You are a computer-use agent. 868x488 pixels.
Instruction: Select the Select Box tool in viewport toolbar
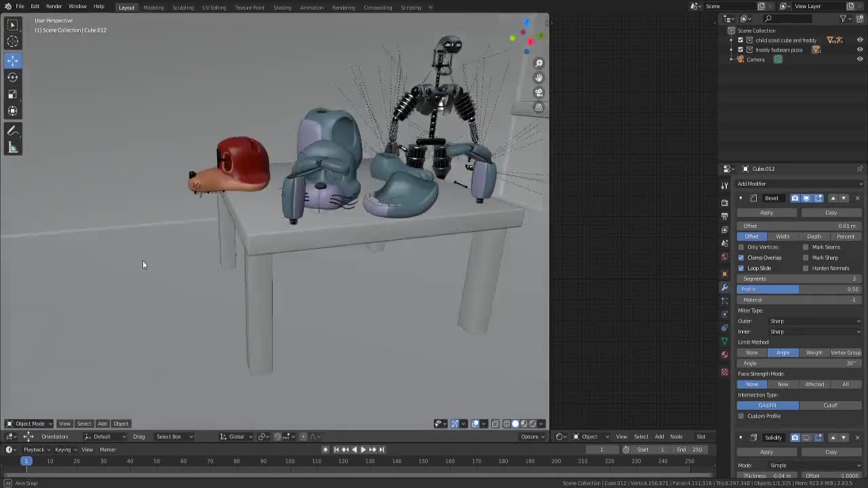12,24
